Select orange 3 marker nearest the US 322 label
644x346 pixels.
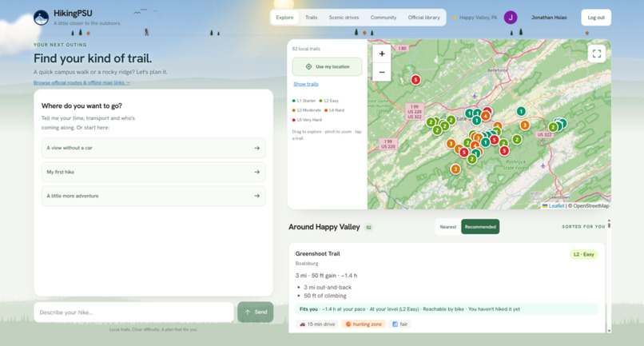(524, 125)
